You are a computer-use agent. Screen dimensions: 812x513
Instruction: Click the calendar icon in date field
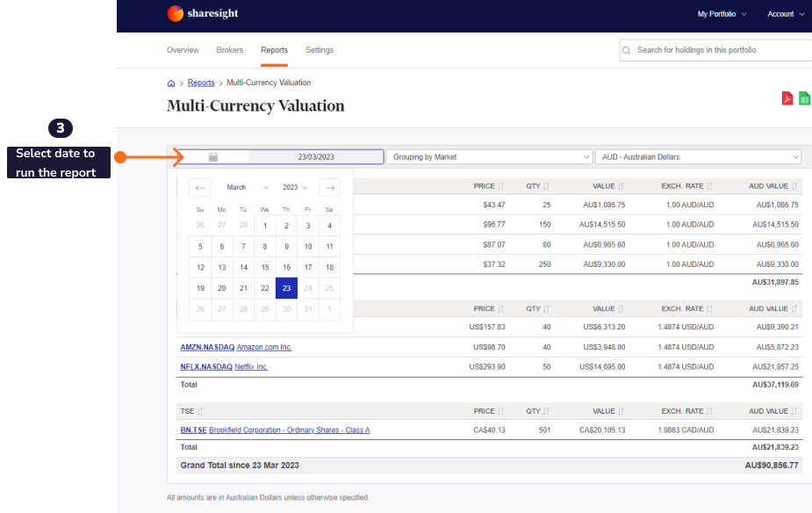coord(212,157)
